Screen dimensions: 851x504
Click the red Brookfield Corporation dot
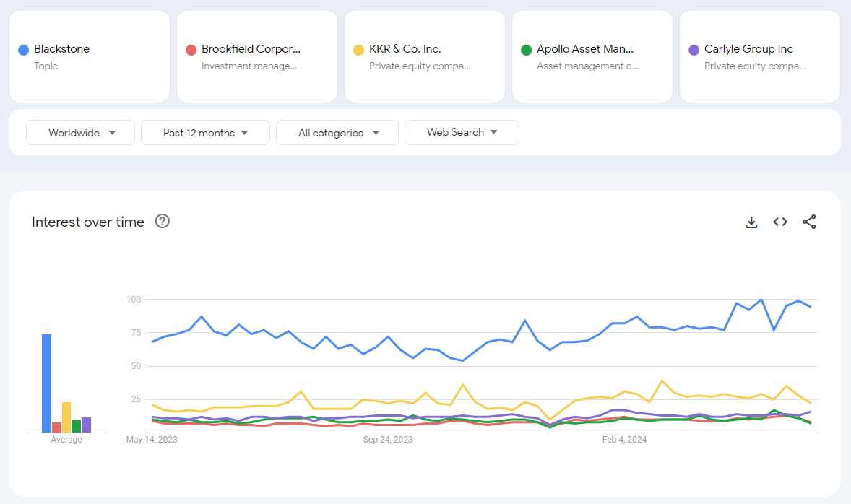click(191, 50)
